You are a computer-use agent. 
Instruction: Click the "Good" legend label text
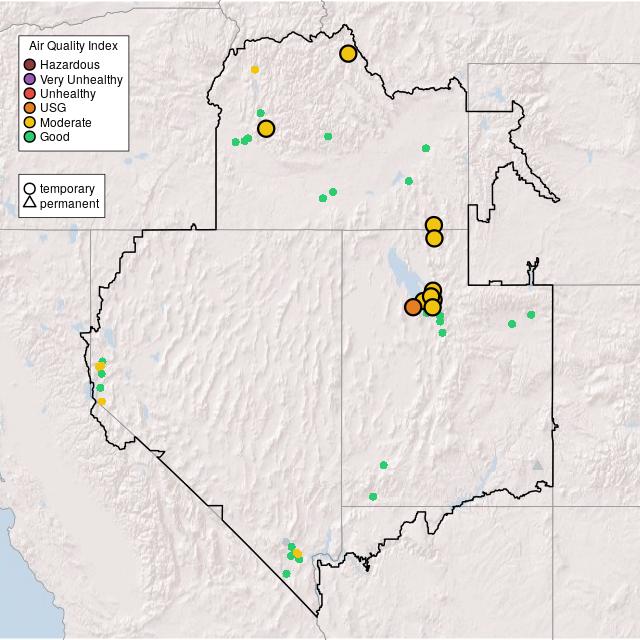[x=54, y=136]
